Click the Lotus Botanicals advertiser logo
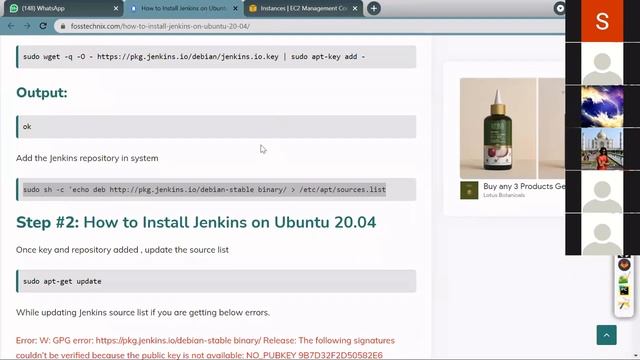This screenshot has width=640, height=360. [x=469, y=191]
